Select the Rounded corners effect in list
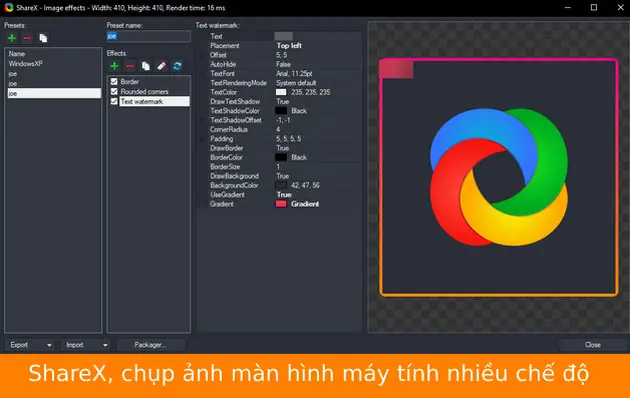630x398 pixels. click(145, 92)
